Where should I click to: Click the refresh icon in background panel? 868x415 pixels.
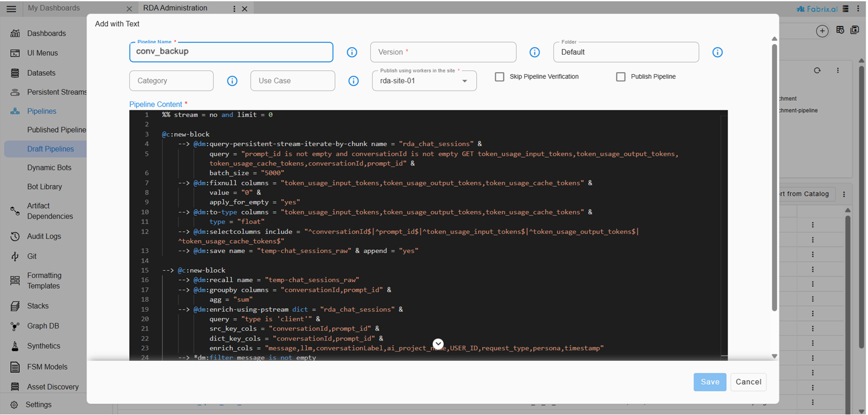tap(817, 71)
